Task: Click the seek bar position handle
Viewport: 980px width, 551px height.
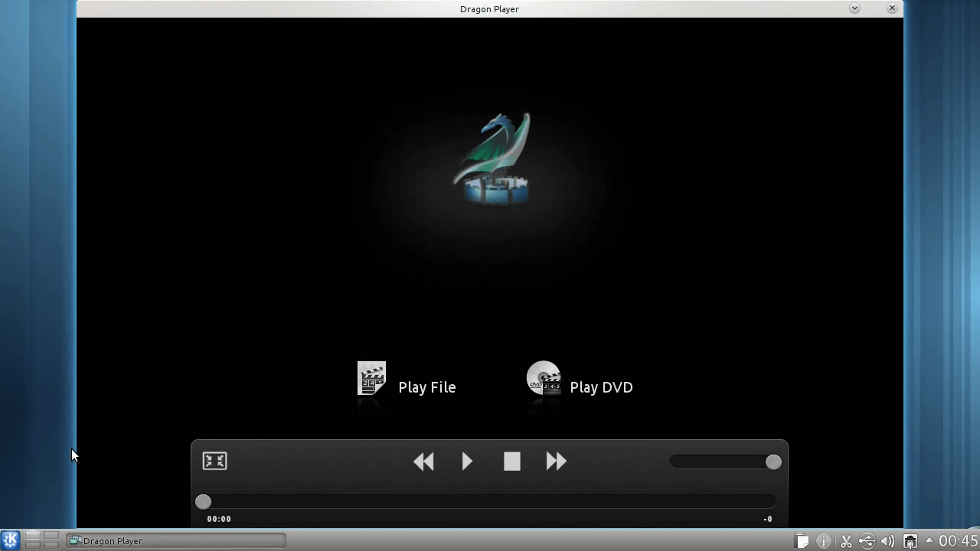Action: [203, 501]
